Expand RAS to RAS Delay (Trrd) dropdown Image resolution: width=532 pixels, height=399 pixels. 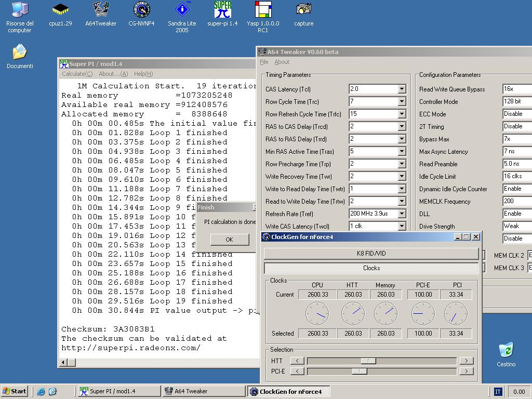coord(402,139)
